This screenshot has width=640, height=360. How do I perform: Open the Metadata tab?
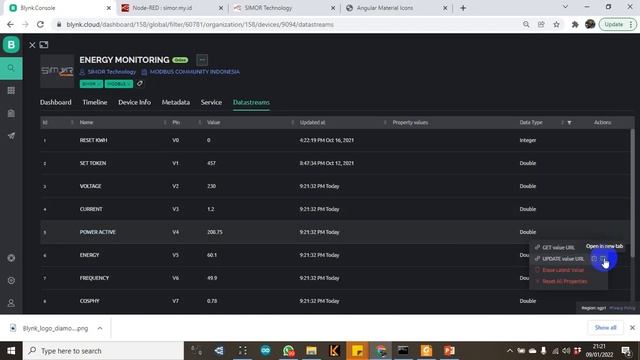click(176, 102)
